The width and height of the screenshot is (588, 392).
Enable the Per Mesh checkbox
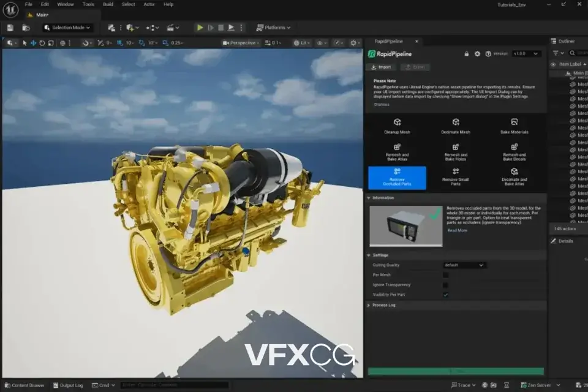[x=445, y=275]
